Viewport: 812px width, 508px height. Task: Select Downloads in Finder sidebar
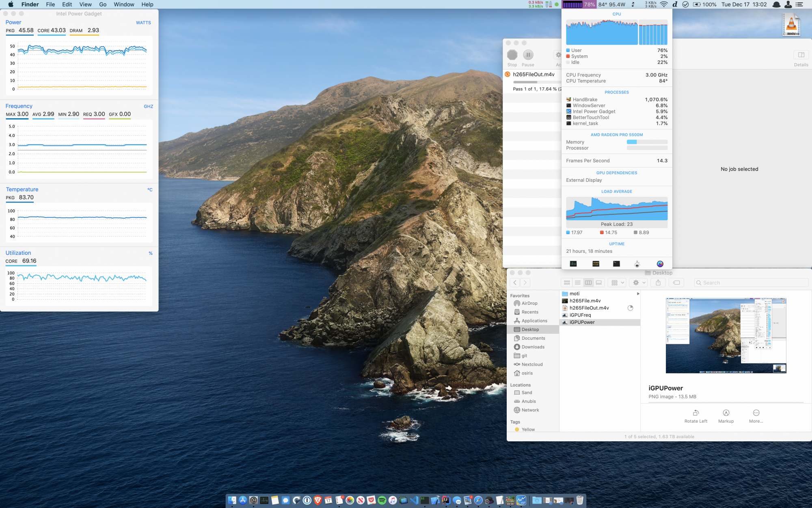point(533,347)
